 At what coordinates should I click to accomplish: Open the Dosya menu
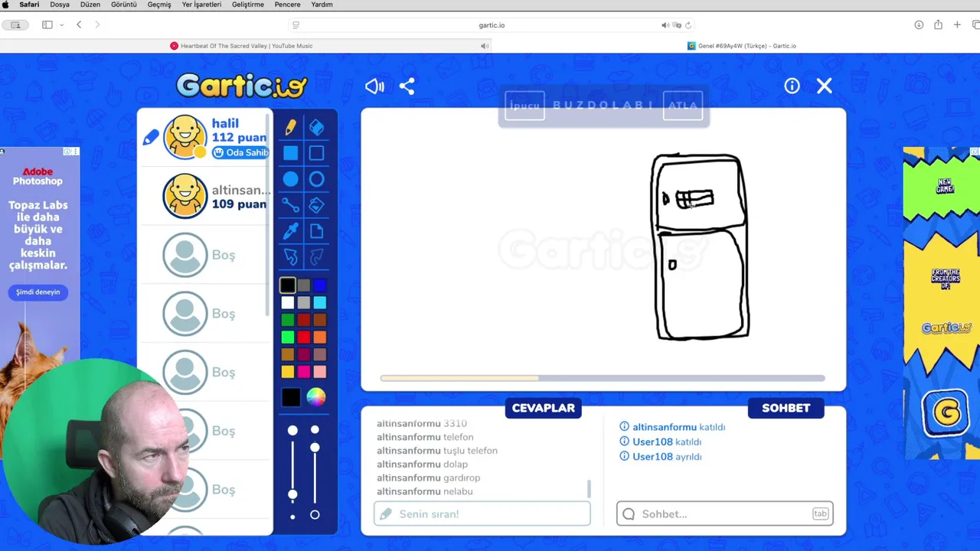coord(60,5)
